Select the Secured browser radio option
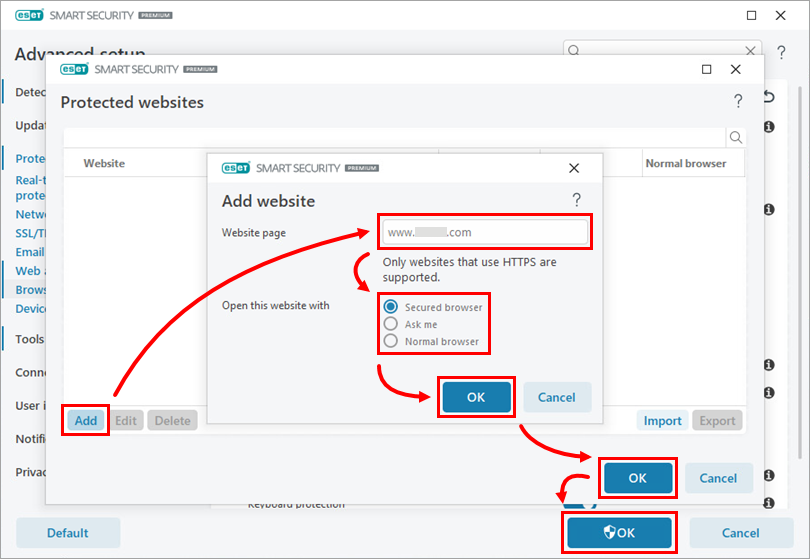 point(391,307)
